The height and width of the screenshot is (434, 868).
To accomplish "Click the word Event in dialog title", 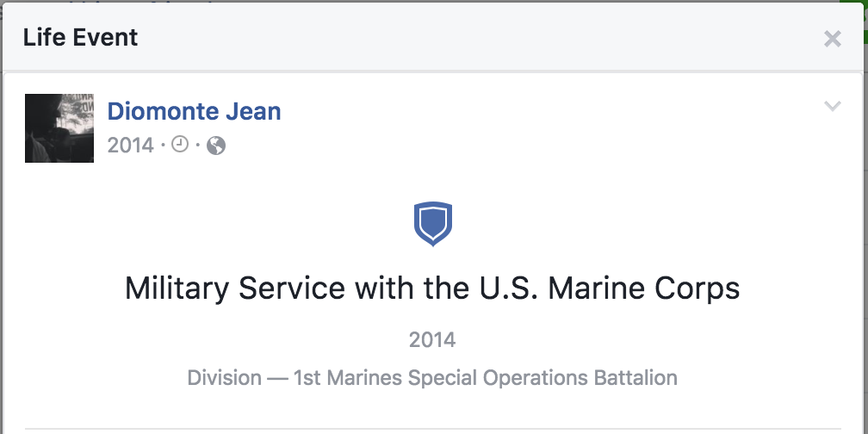I will tap(108, 38).
